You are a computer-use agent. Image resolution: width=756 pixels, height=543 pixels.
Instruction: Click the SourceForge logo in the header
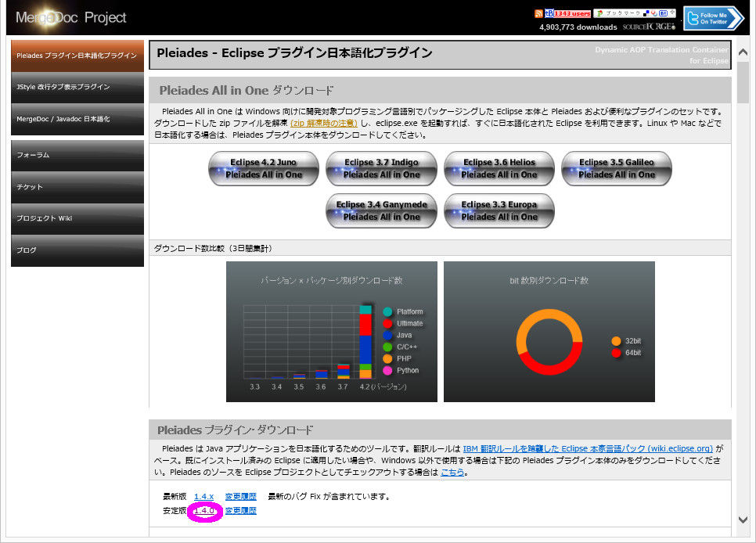(649, 26)
